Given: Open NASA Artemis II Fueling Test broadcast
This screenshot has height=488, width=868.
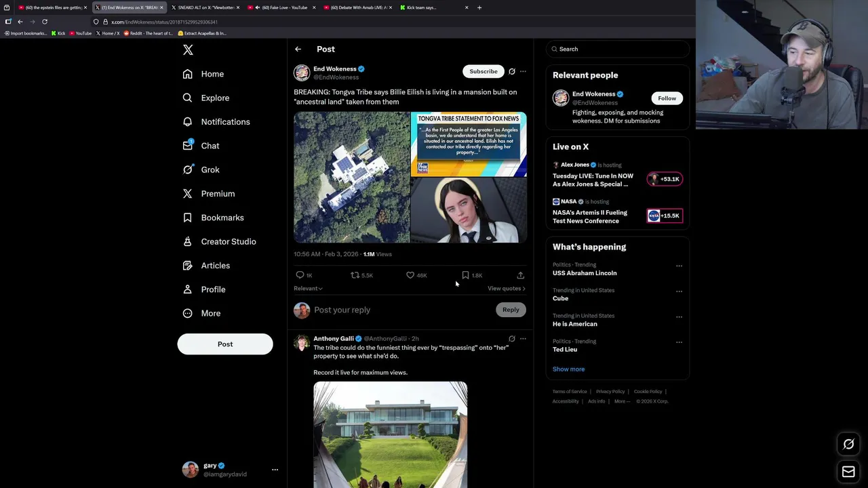Looking at the screenshot, I should (x=590, y=217).
